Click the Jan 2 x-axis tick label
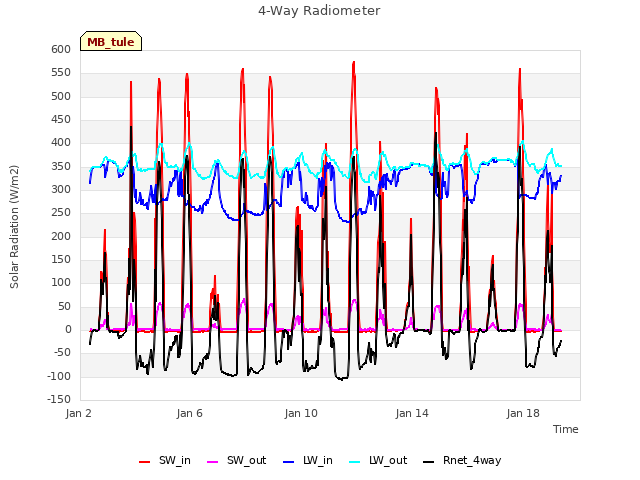 pyautogui.click(x=78, y=413)
